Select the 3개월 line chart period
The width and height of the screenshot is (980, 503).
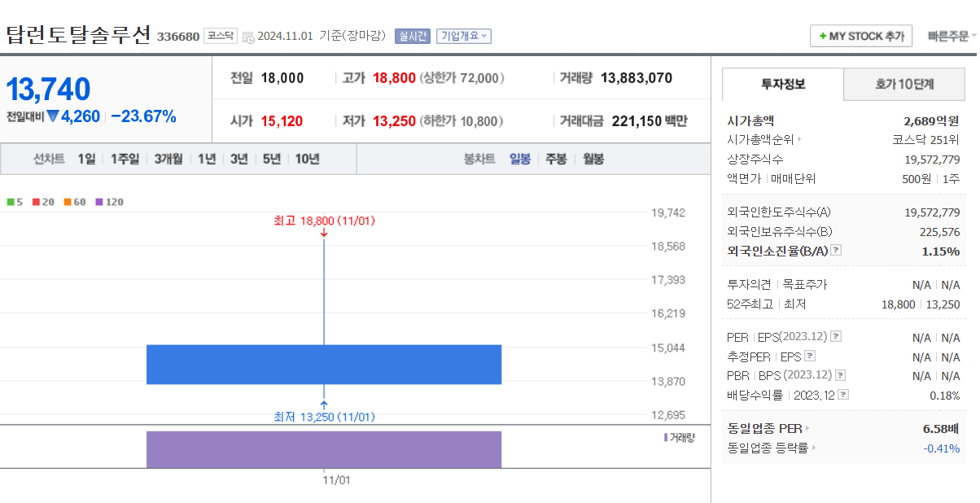[168, 159]
